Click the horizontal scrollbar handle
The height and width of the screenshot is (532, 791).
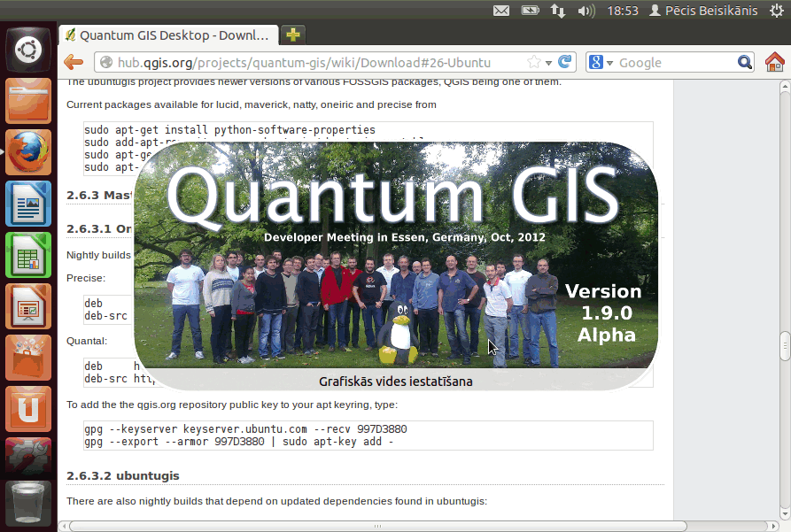click(x=378, y=526)
